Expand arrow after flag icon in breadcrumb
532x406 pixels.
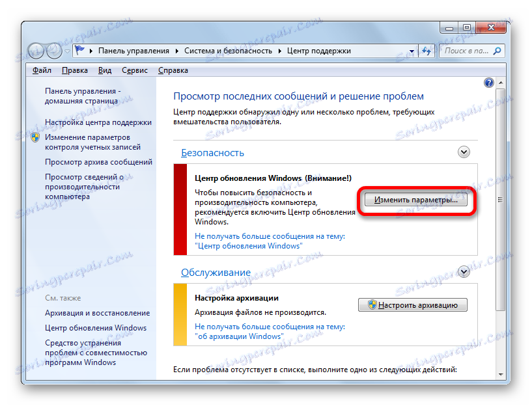click(x=91, y=51)
